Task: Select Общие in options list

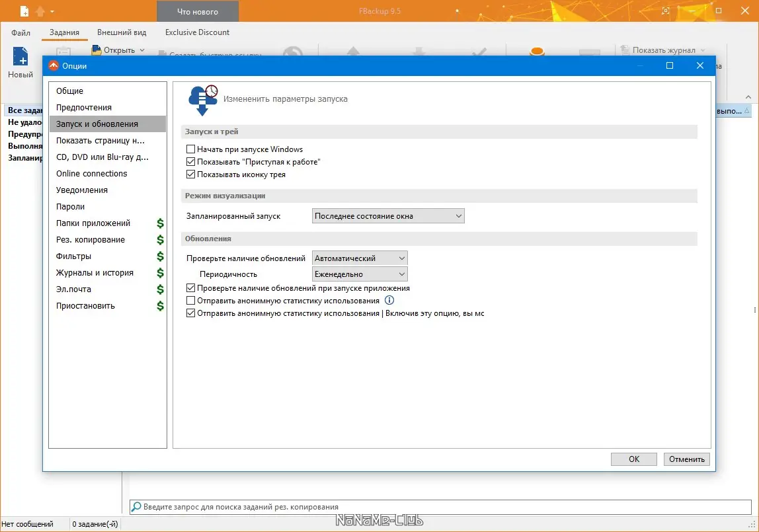Action: [108, 91]
